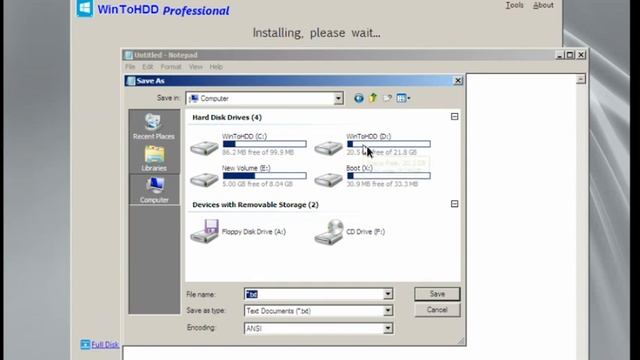Select New Volume (E:) drive icon

tap(204, 179)
